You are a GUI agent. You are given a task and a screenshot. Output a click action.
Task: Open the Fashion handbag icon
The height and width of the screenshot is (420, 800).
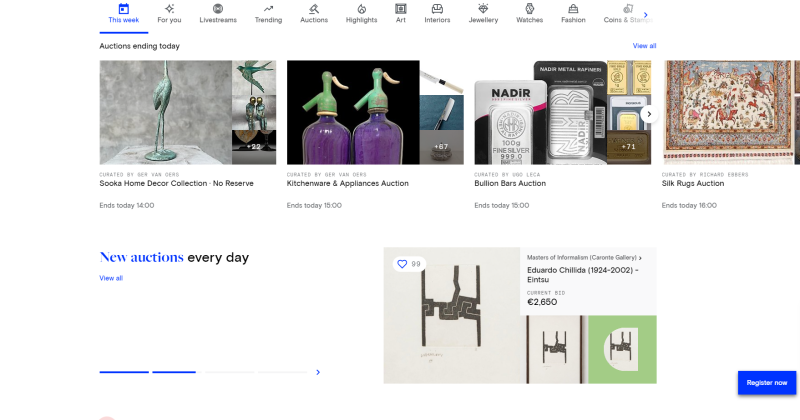tap(573, 9)
